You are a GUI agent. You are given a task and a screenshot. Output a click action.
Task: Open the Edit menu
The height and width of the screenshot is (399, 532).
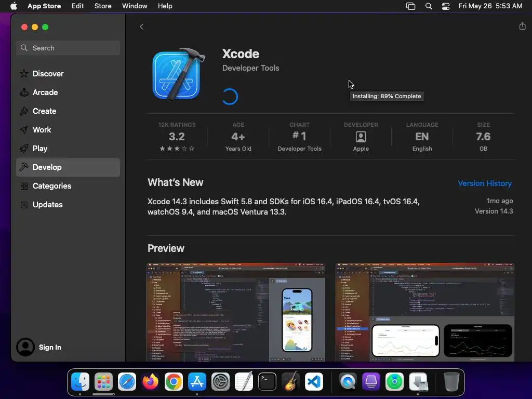78,6
